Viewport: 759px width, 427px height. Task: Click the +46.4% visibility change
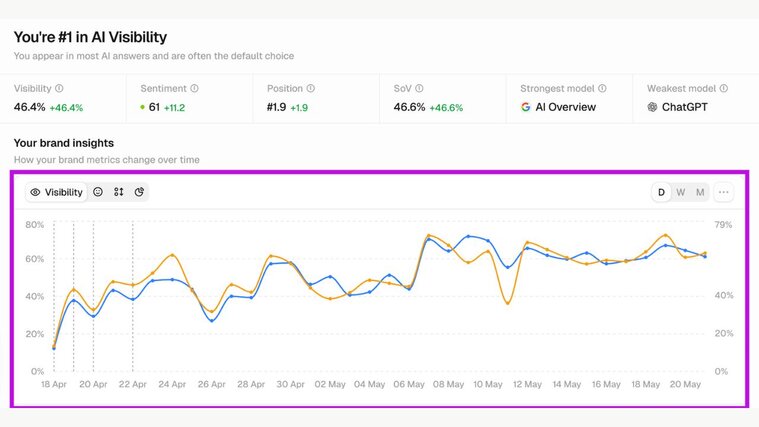tap(66, 108)
